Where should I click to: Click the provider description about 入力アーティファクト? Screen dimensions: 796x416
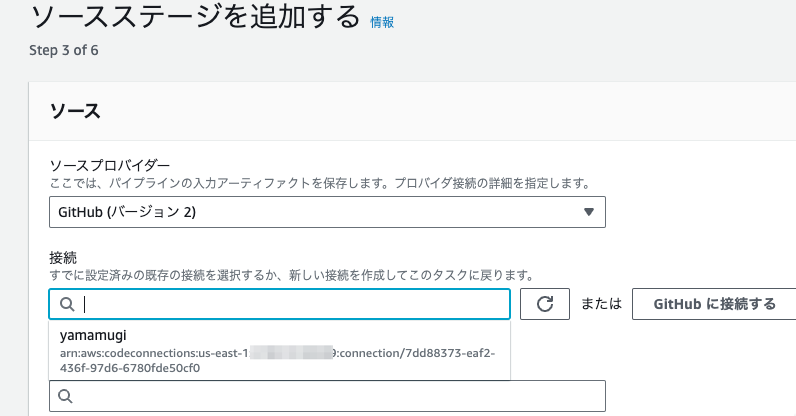(x=320, y=183)
